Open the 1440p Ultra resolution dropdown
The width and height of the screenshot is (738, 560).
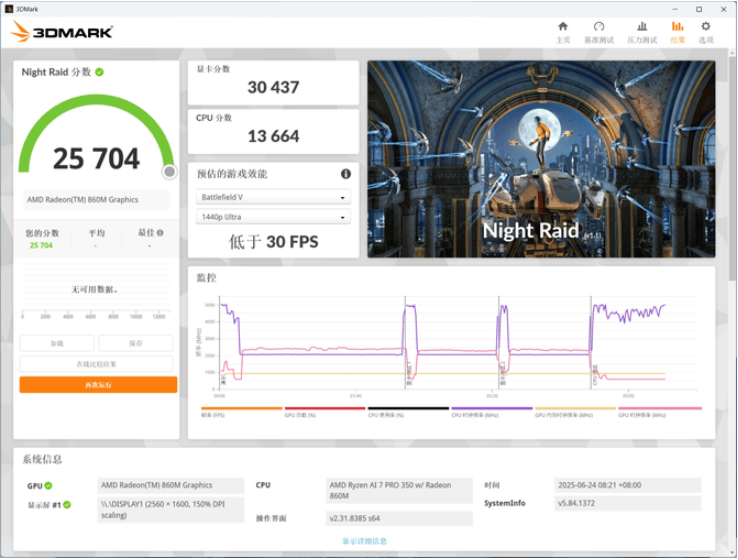click(272, 217)
